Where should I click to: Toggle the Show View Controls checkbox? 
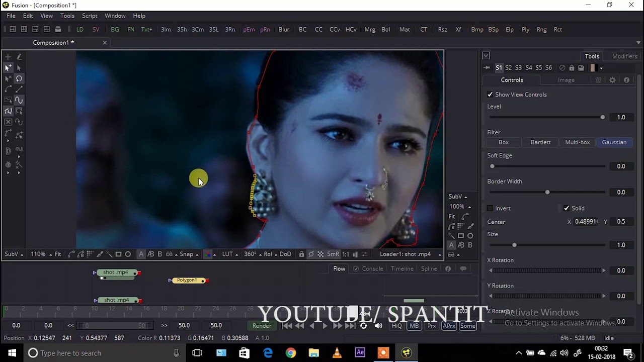point(490,95)
